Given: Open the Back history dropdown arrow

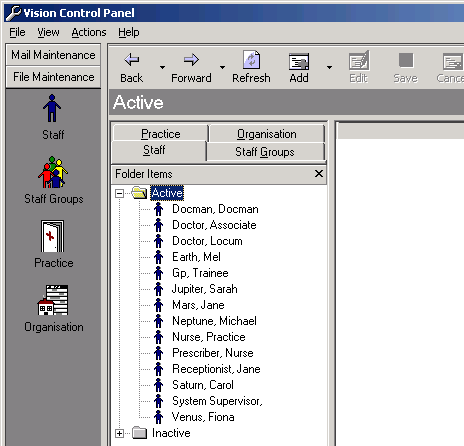Looking at the screenshot, I should (162, 67).
